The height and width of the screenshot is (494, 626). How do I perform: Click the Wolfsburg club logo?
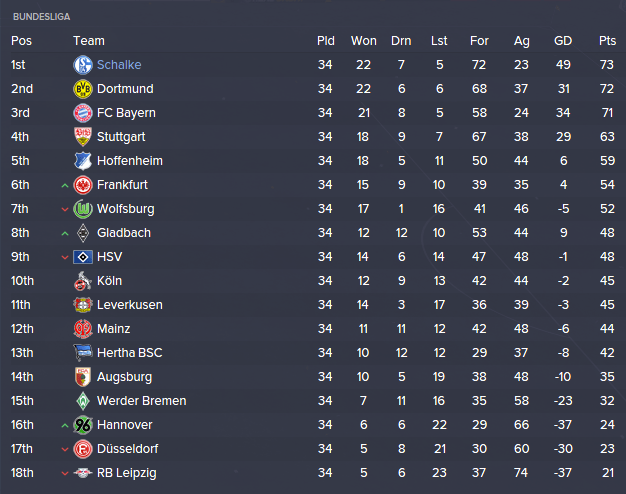click(83, 209)
